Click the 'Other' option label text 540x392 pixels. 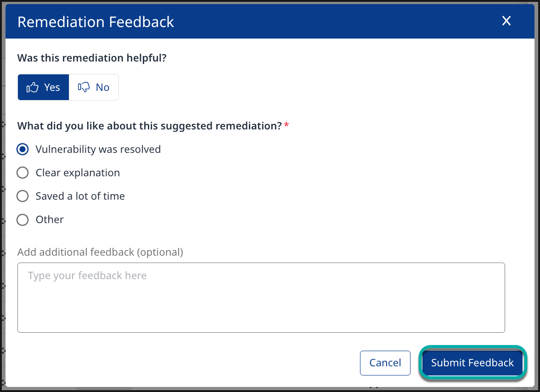point(50,219)
